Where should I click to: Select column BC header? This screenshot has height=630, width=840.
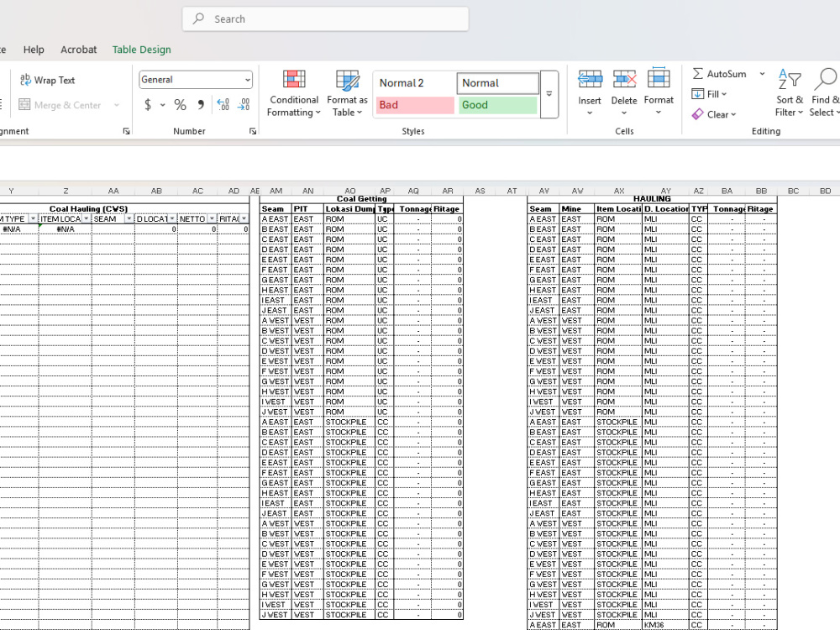(793, 191)
